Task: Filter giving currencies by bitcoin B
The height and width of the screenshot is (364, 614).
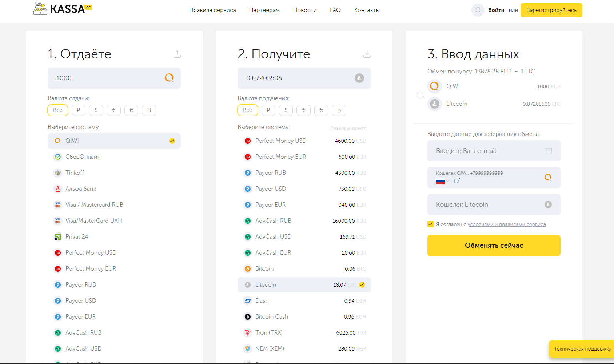Action: pos(149,110)
